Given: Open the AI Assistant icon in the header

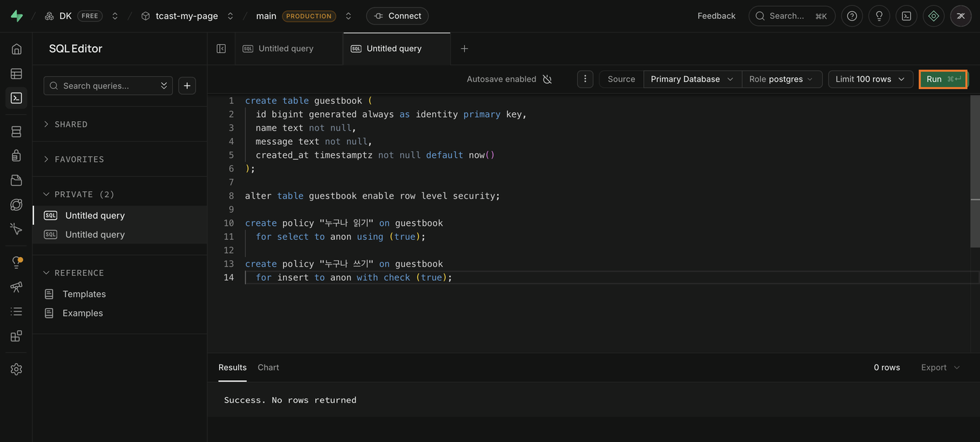Looking at the screenshot, I should pos(934,16).
